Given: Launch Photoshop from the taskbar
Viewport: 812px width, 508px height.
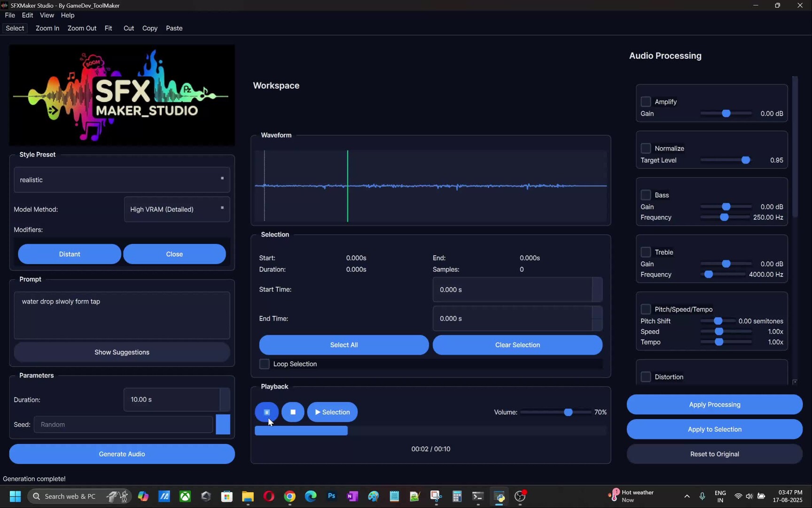Looking at the screenshot, I should pos(332,496).
